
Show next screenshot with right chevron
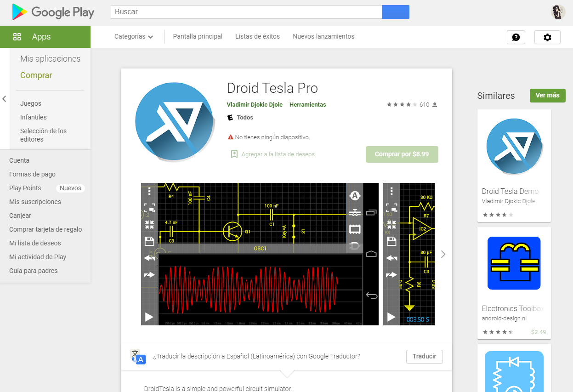click(443, 254)
